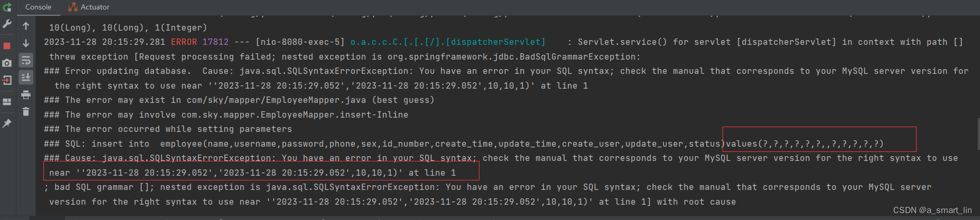Click the up arrow stack trace icon
This screenshot has height=220, width=980.
[26, 26]
